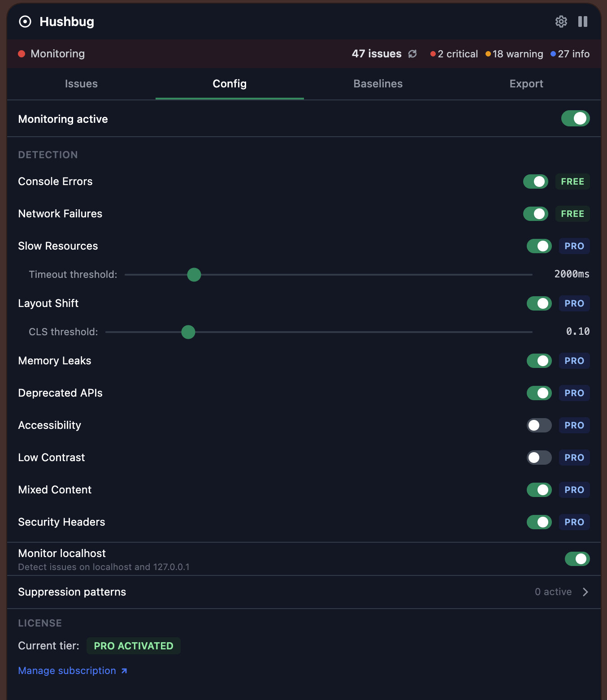607x700 pixels.
Task: Switch to the Export tab
Action: tap(526, 84)
